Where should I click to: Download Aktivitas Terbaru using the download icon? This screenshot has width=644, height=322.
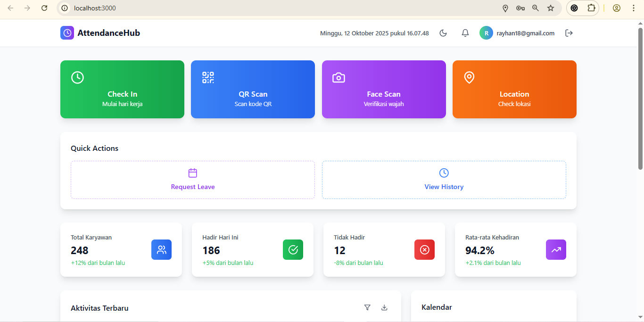click(384, 307)
